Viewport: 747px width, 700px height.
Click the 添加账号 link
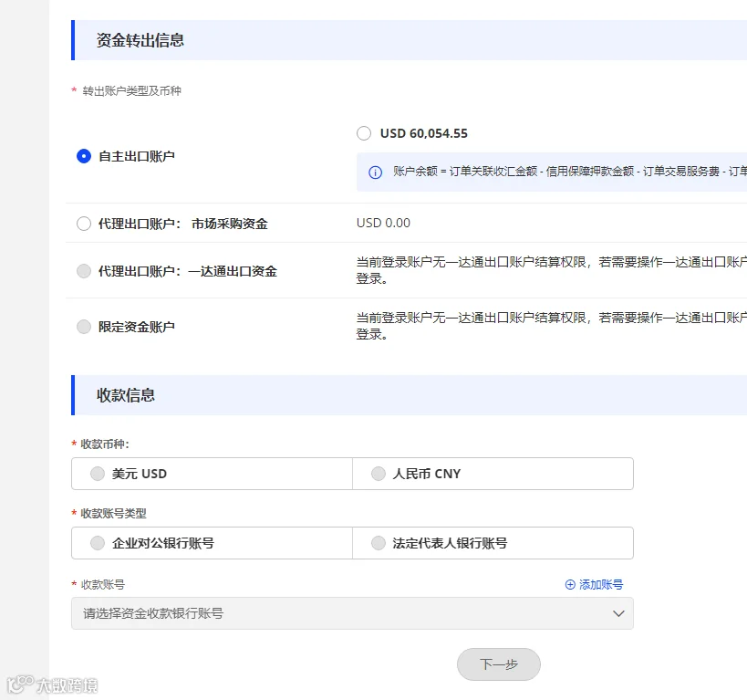pyautogui.click(x=601, y=585)
